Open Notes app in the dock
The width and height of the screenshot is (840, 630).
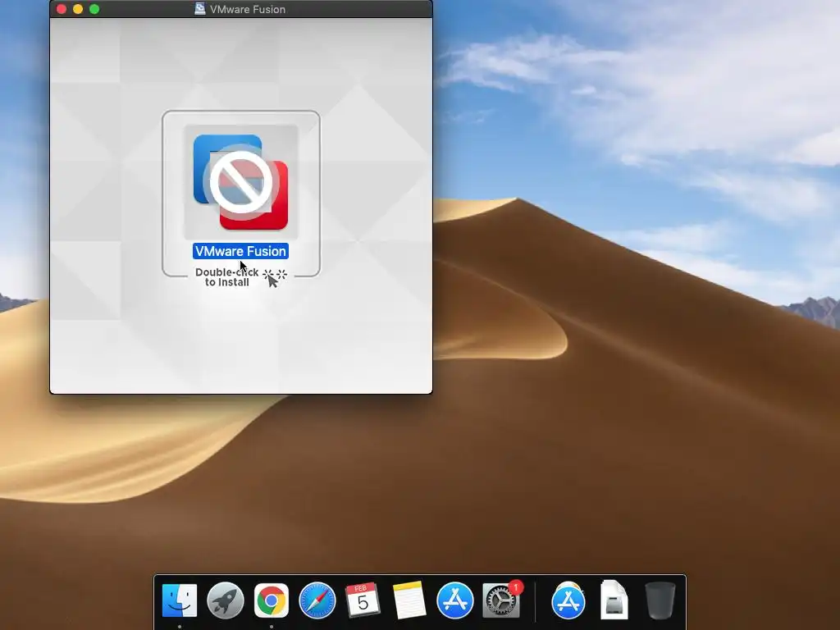pos(409,600)
